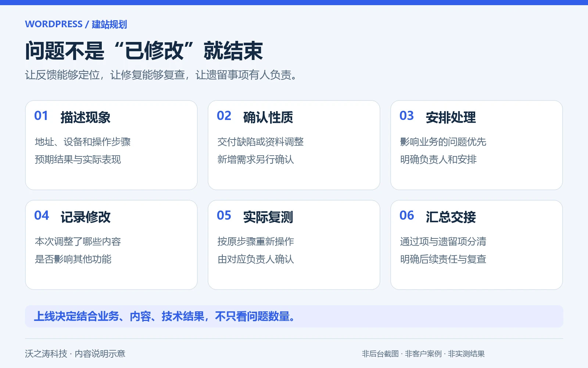Click the line '地址、设备和操作步骤'
The height and width of the screenshot is (368, 588).
[x=83, y=142]
